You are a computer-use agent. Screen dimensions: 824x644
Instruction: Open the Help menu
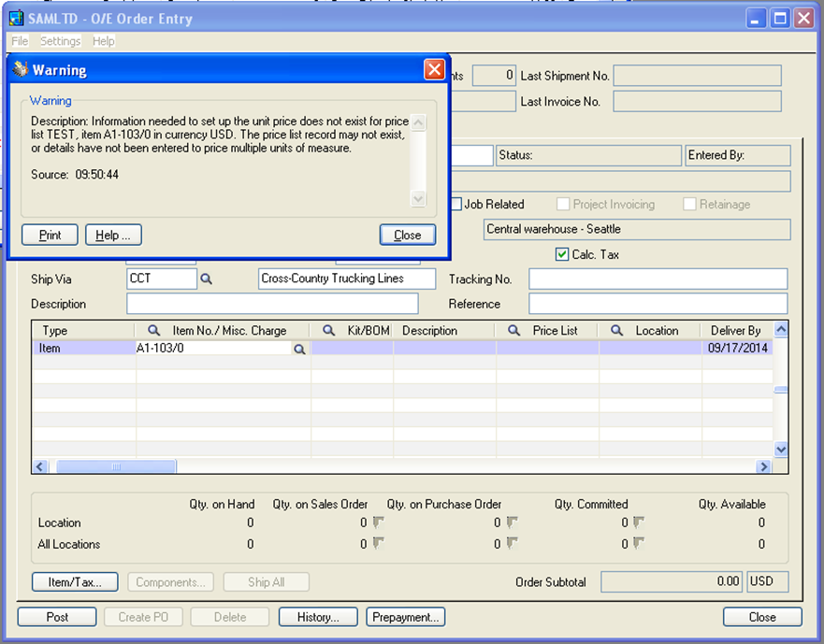pos(104,41)
